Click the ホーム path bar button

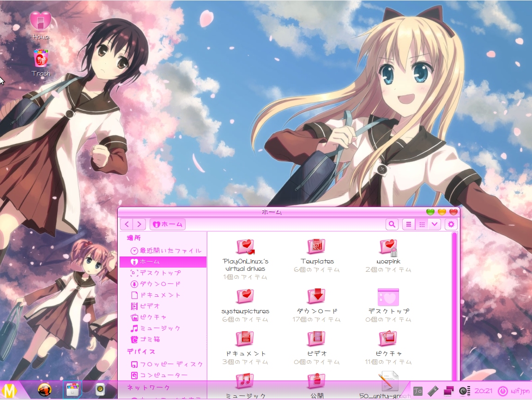click(x=168, y=224)
